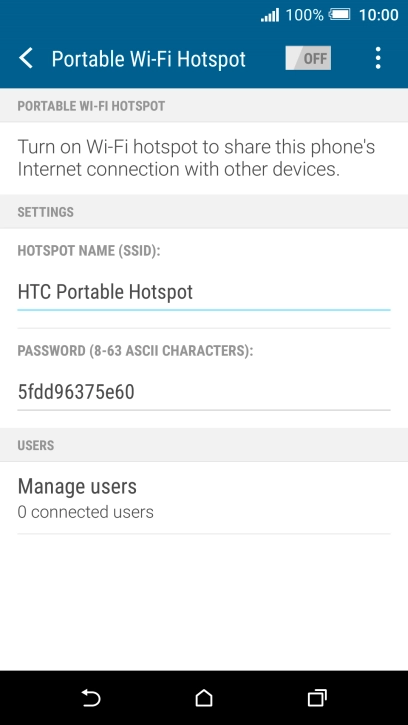Tap the back arrow in header
408x725 pixels.
26,59
